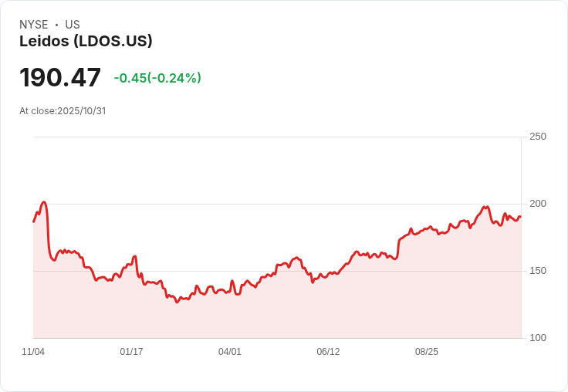Screen dimensions: 568x392
Task: Select the 06/12 date on x-axis
Action: point(328,352)
